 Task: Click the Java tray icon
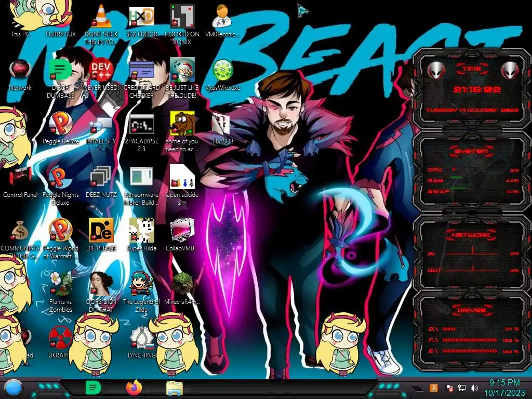(x=434, y=388)
